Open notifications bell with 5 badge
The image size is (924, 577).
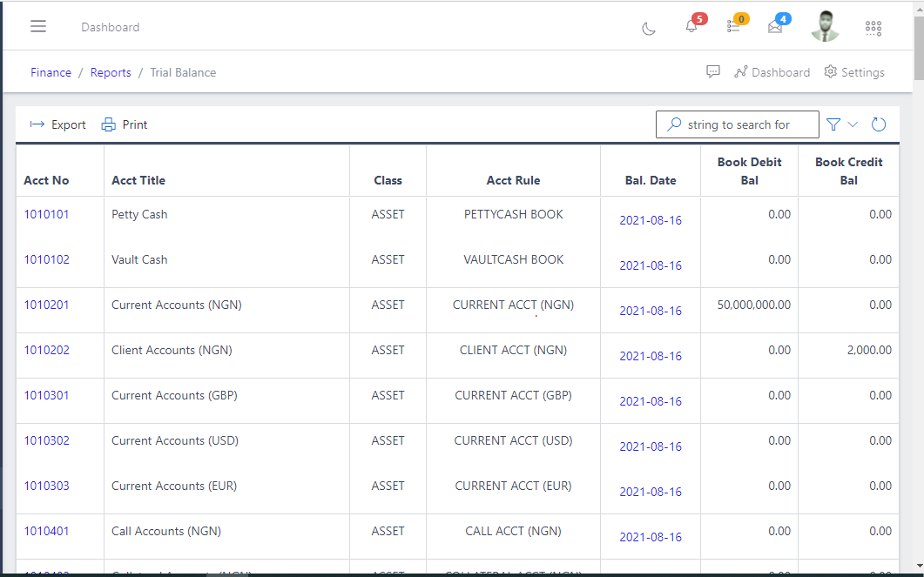click(691, 26)
